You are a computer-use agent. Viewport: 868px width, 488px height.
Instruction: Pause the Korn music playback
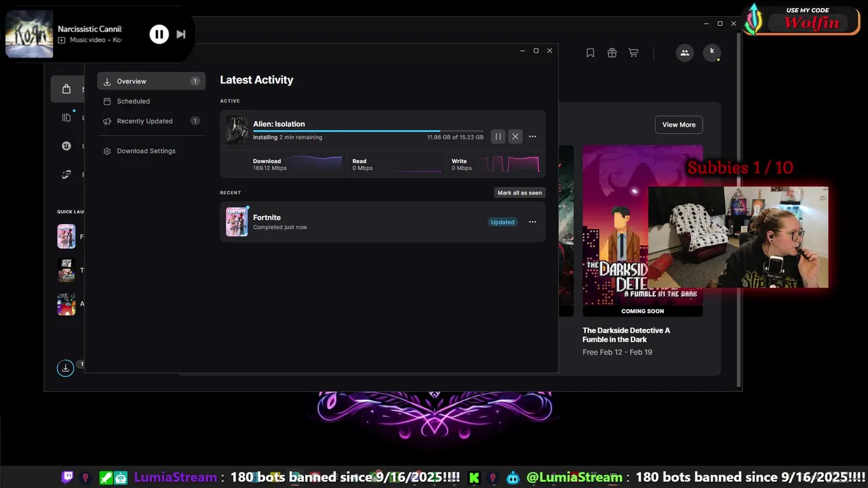point(159,34)
